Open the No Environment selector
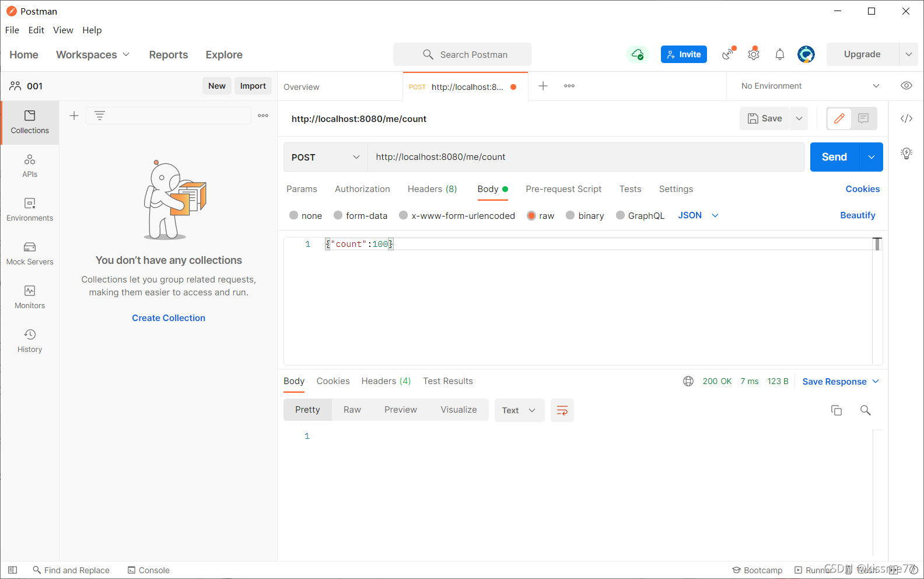This screenshot has width=924, height=579. coord(810,86)
